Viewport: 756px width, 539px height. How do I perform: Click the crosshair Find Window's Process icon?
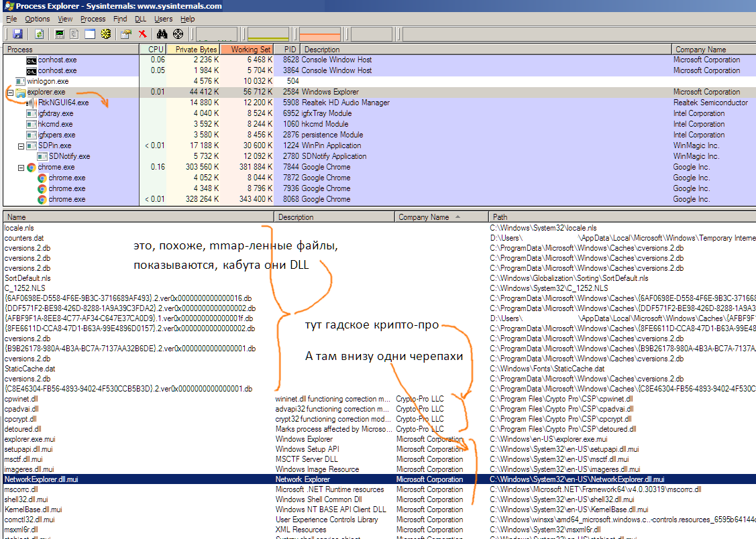(178, 34)
